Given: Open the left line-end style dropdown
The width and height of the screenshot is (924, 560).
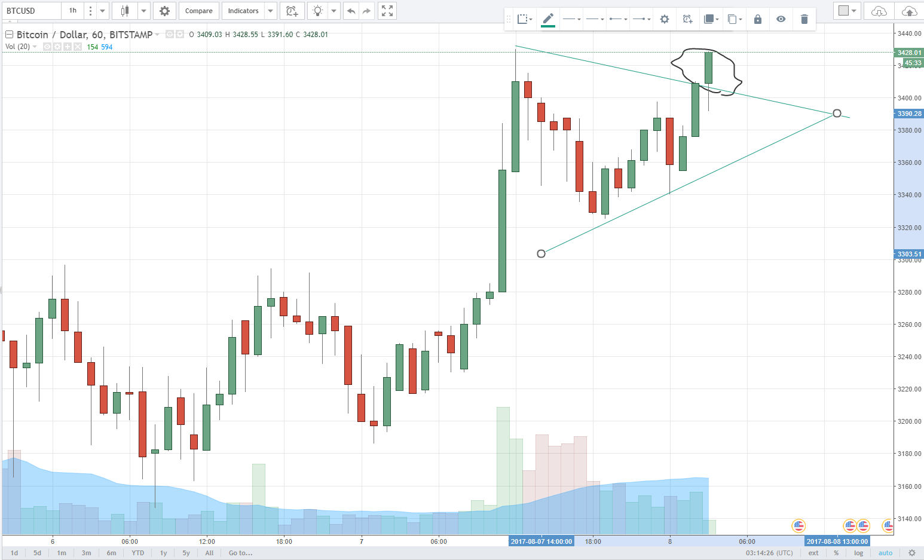Looking at the screenshot, I should coord(618,19).
